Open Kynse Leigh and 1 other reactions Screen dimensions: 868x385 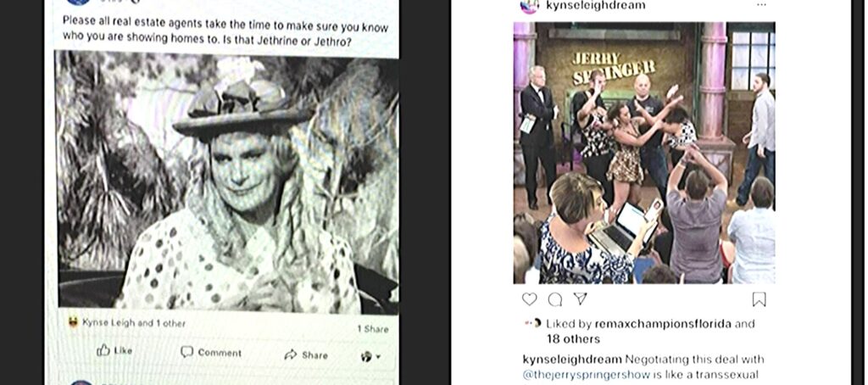(134, 323)
